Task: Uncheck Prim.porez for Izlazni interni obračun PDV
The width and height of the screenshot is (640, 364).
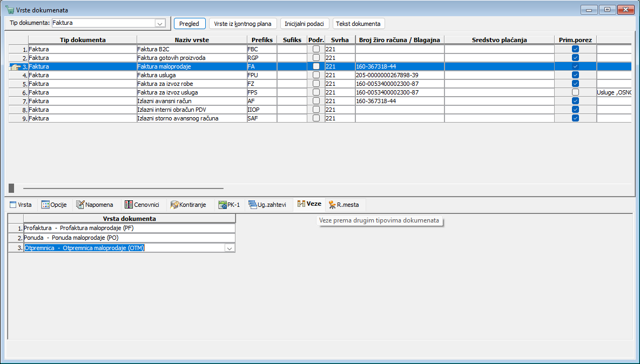Action: 576,110
